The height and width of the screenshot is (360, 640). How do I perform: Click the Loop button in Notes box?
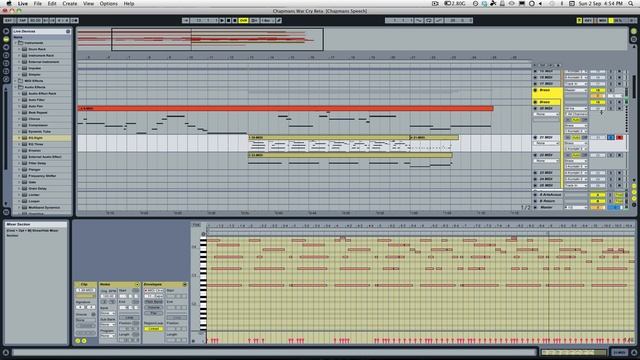[x=129, y=318]
